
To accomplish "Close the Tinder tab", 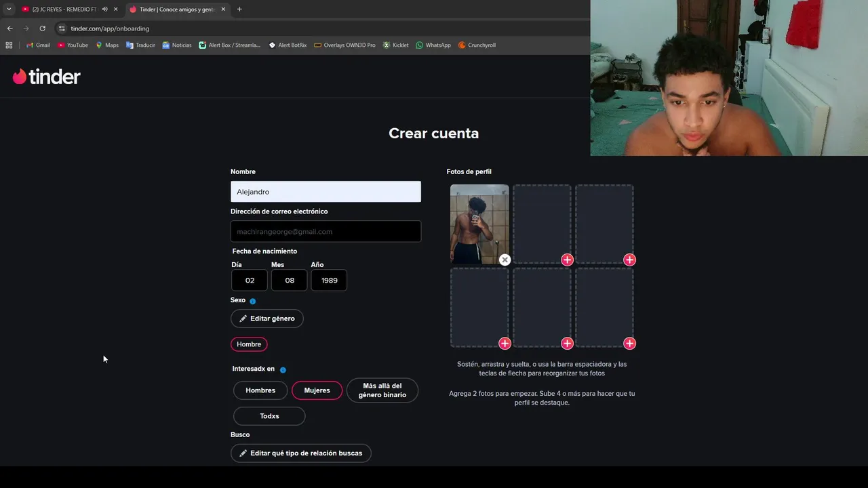I will (x=223, y=9).
